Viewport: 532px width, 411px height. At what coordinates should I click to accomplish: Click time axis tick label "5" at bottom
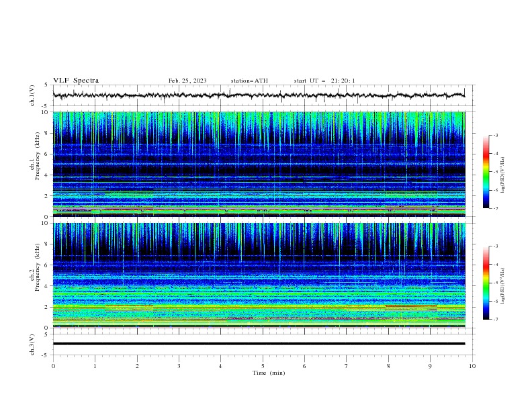pyautogui.click(x=263, y=366)
